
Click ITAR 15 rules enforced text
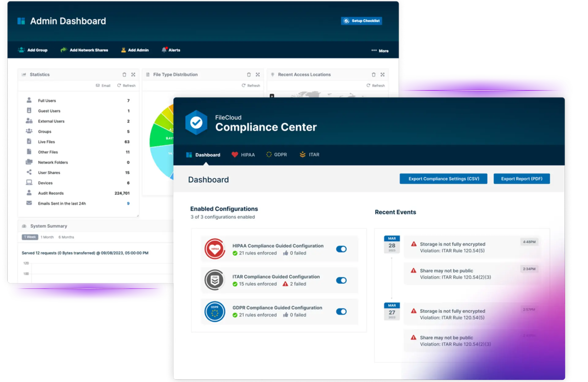click(258, 284)
